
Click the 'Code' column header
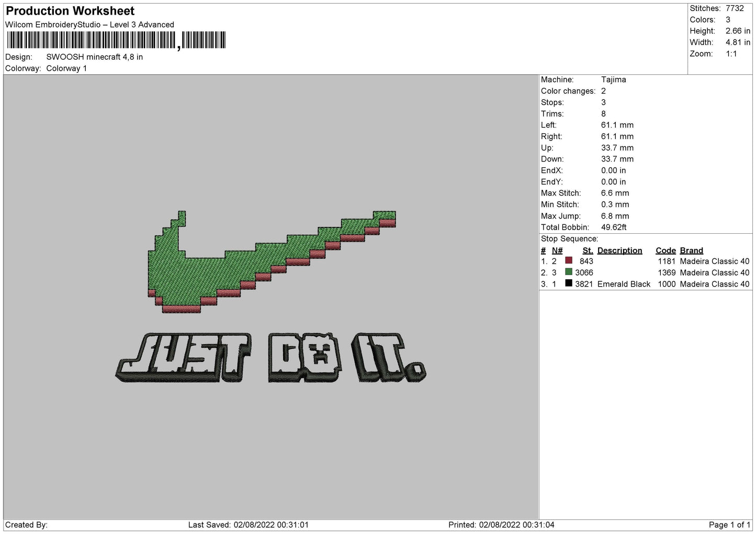coord(665,251)
